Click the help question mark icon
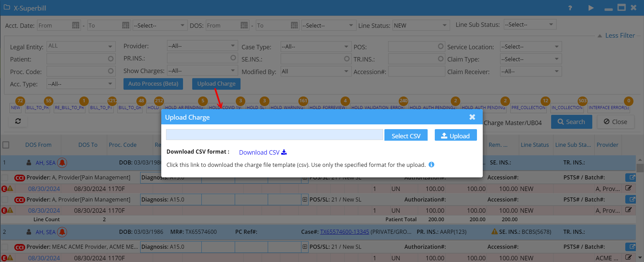Image resolution: width=644 pixels, height=262 pixels. [x=570, y=8]
